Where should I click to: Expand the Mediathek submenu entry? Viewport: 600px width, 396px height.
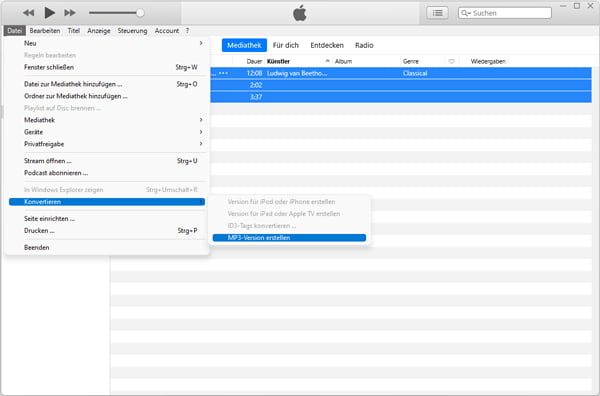click(x=107, y=120)
